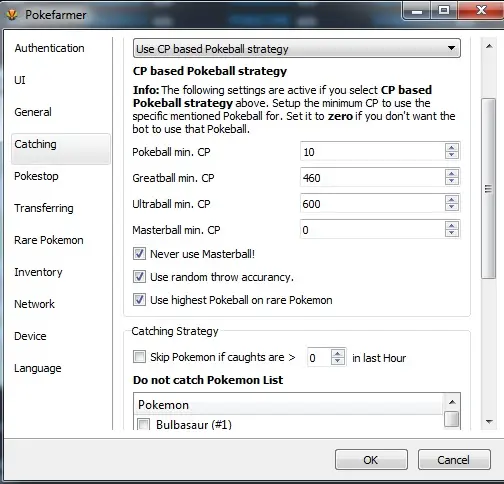The image size is (504, 484).
Task: Increase Pokeball min. CP with up arrow
Action: [452, 148]
